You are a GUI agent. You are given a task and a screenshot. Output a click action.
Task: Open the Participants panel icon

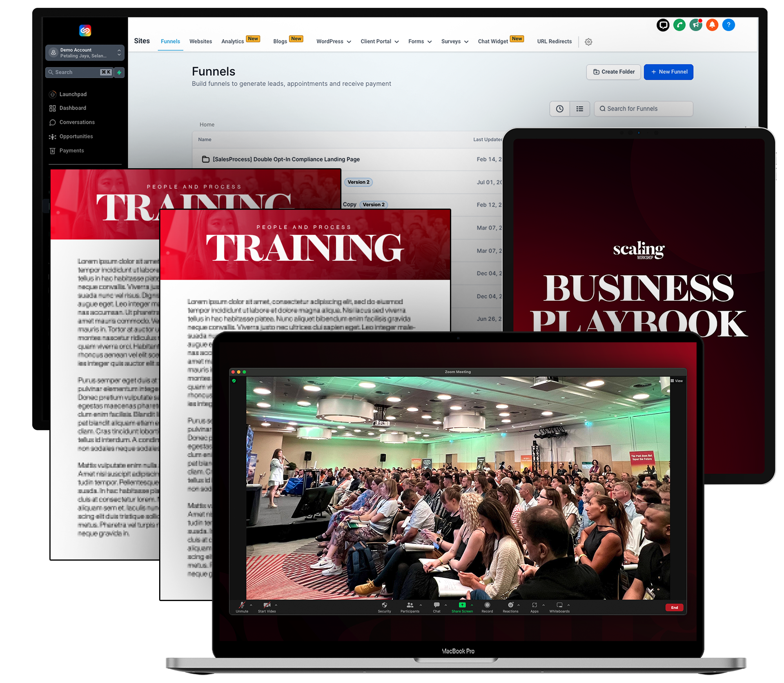point(410,605)
